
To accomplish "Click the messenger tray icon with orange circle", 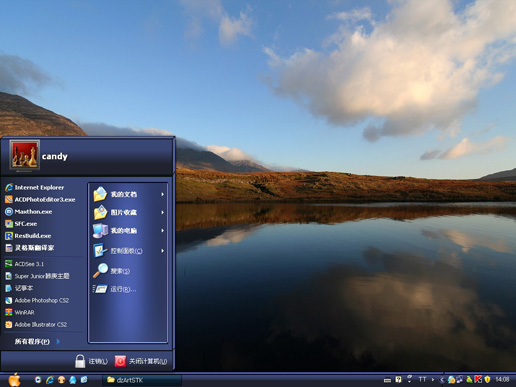I will pyautogui.click(x=451, y=379).
